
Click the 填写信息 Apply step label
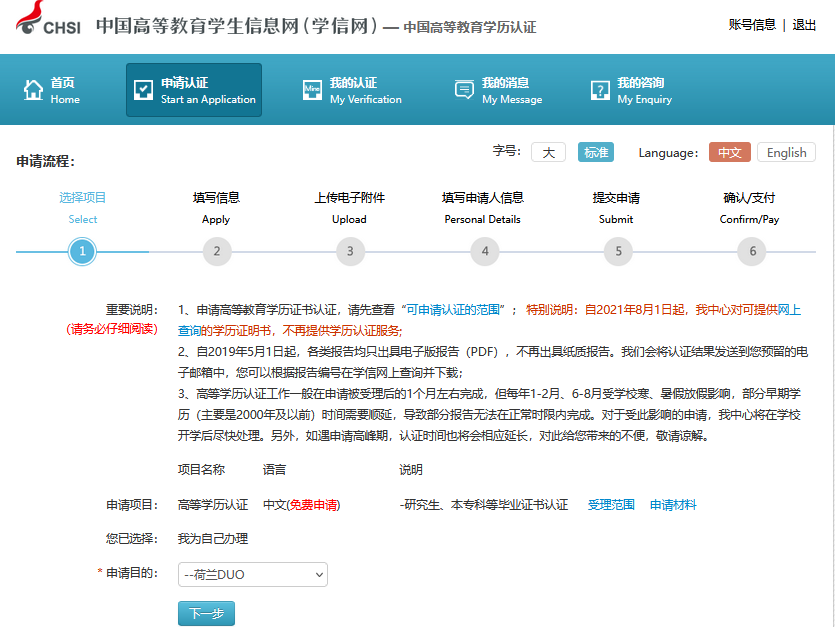point(216,208)
